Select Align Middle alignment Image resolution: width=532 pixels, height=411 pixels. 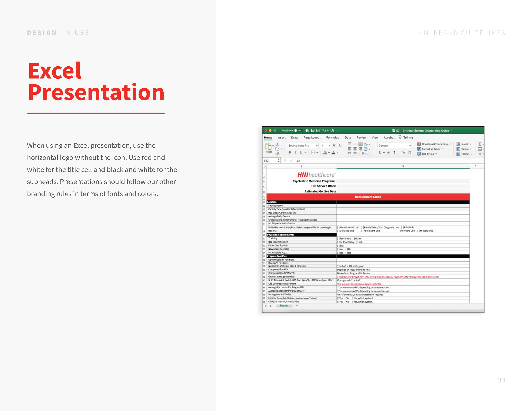(355, 144)
